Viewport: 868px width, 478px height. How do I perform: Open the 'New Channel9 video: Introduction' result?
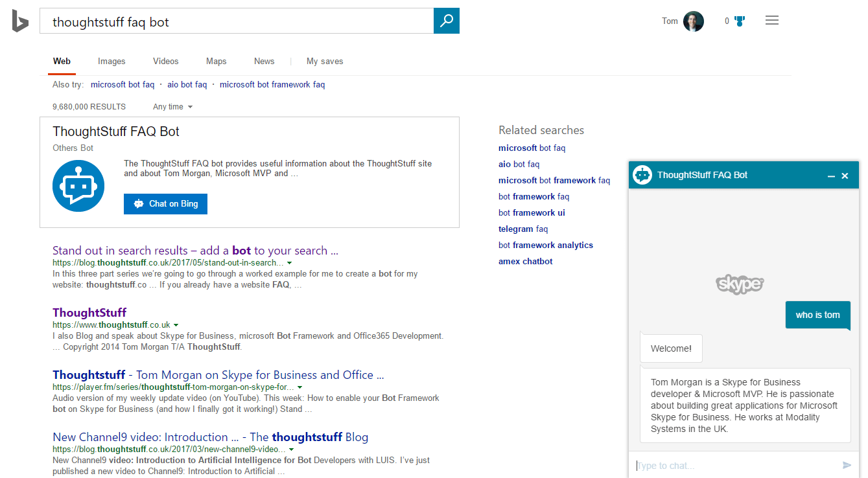point(210,437)
